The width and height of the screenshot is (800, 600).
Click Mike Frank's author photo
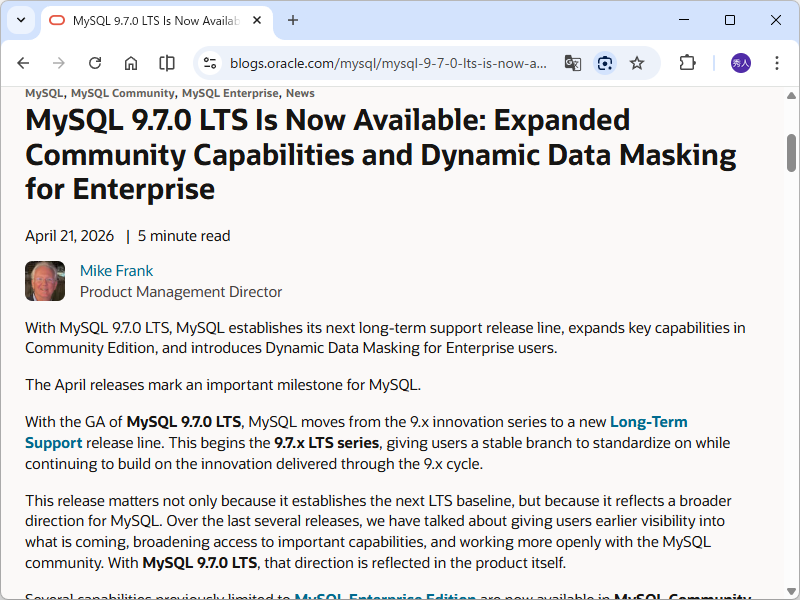pyautogui.click(x=45, y=281)
